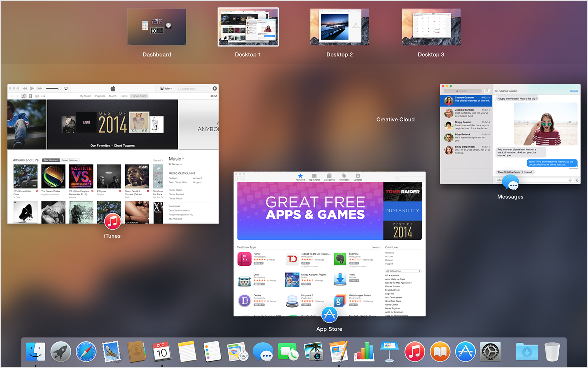
Task: Switch to Dashboard space thumbnail
Action: [157, 27]
